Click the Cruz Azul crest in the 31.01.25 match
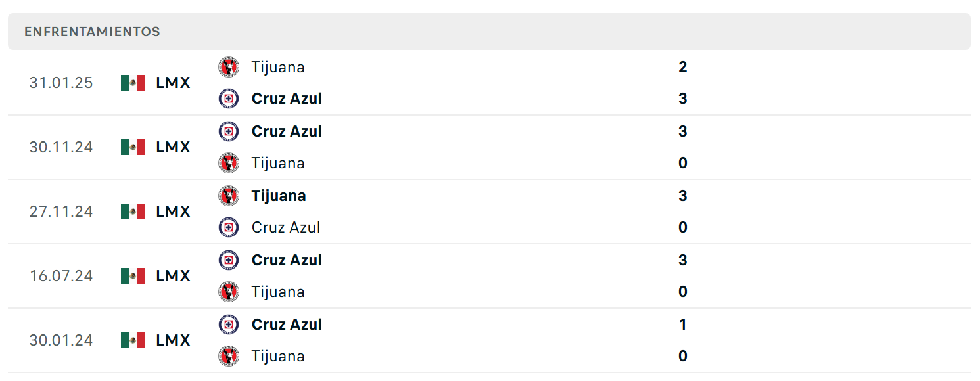980x381 pixels. click(x=229, y=99)
